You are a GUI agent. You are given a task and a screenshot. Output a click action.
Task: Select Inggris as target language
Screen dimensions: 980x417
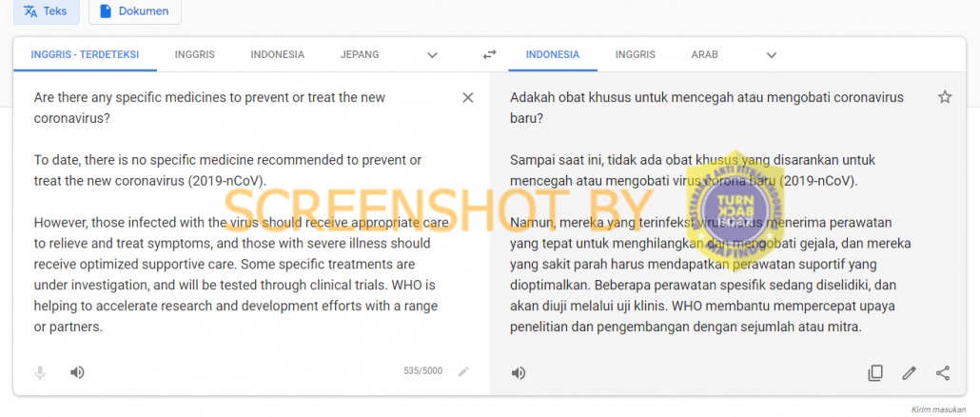[x=635, y=54]
